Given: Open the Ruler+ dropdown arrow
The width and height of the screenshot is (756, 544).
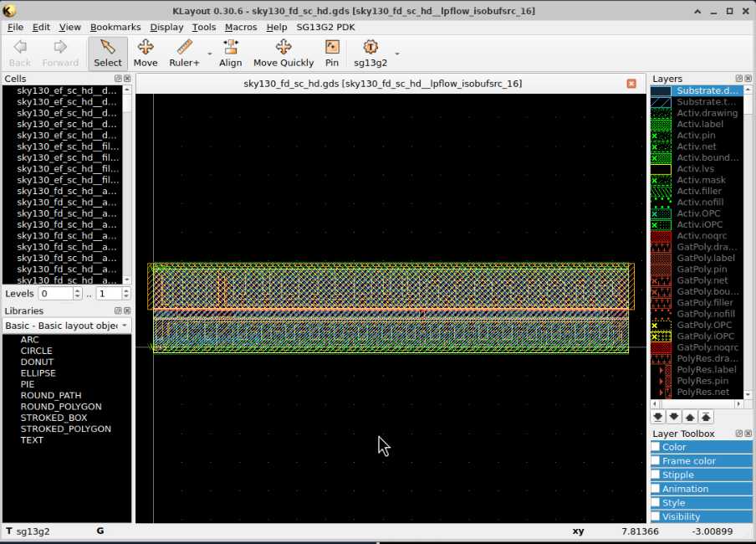Looking at the screenshot, I should [x=210, y=54].
